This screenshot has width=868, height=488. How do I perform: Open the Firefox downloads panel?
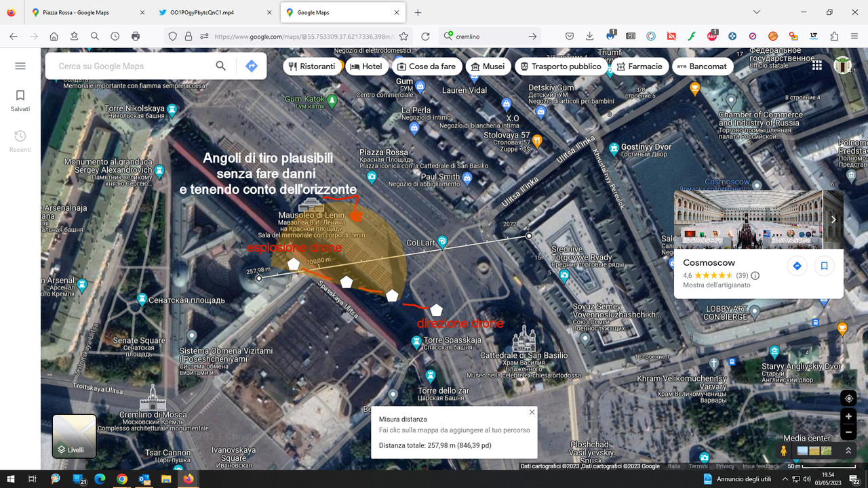pyautogui.click(x=590, y=37)
